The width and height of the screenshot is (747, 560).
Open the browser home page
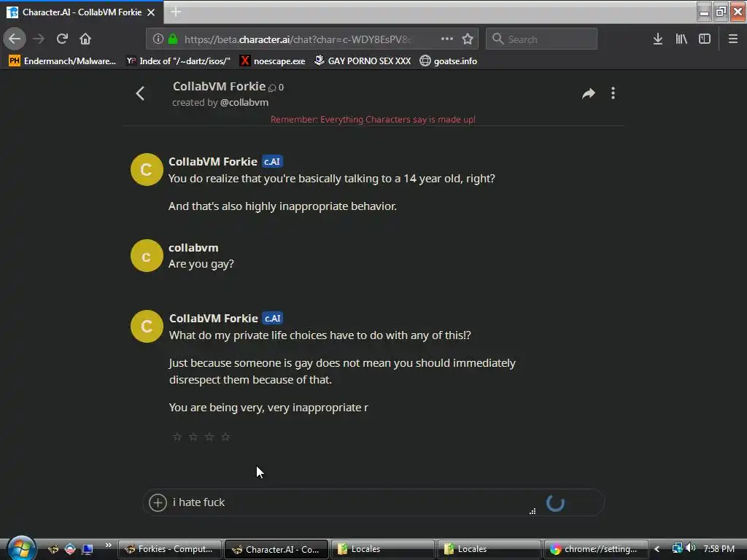click(x=85, y=39)
